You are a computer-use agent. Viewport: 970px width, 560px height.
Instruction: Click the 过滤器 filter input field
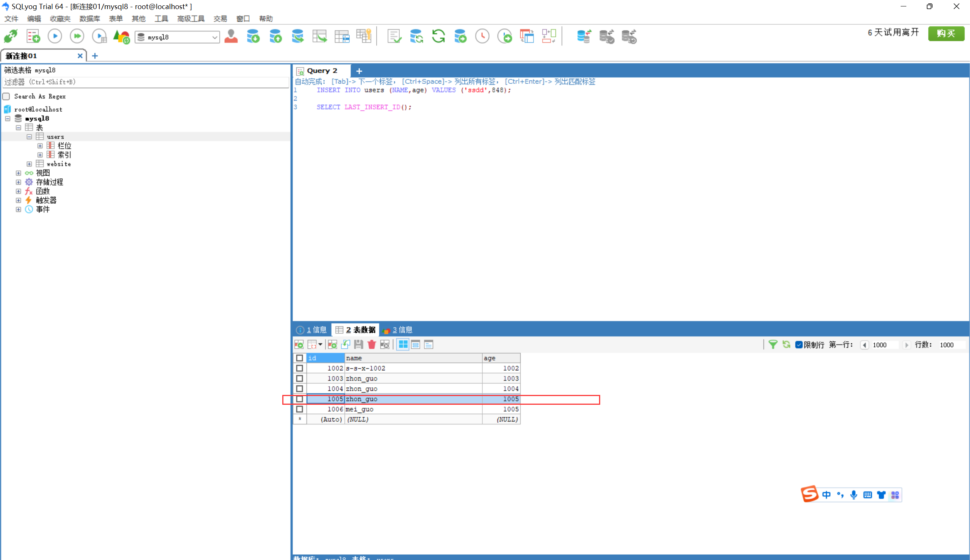click(146, 82)
